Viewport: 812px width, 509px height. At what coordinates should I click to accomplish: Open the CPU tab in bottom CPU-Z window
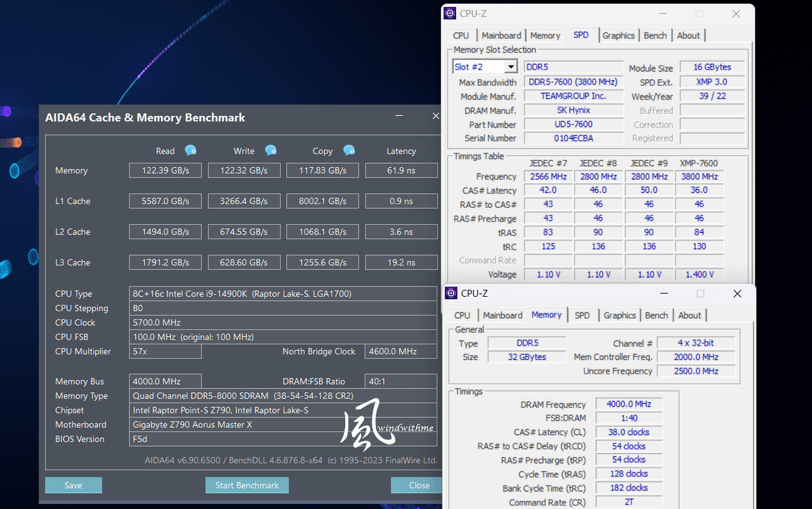(461, 315)
